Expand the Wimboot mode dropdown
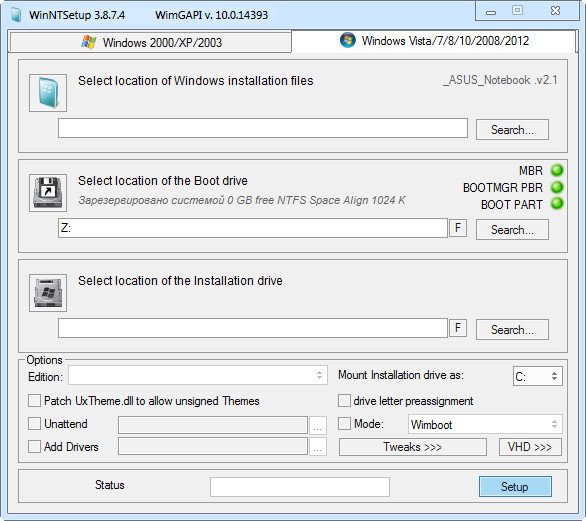Viewport: 586px width, 521px height. click(485, 424)
